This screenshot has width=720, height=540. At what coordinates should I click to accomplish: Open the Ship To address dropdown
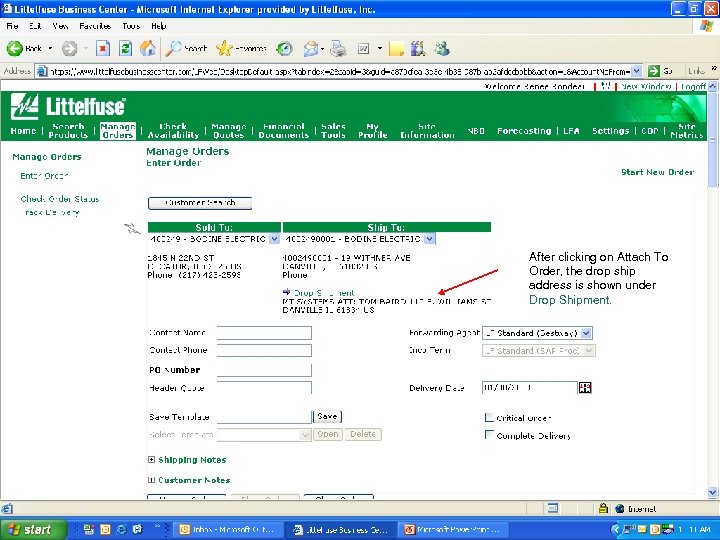pyautogui.click(x=429, y=239)
